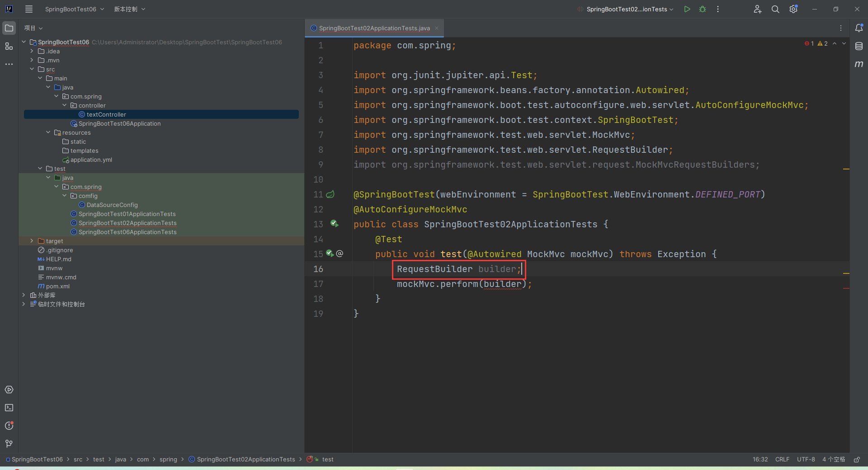This screenshot has height=470, width=868.
Task: Click 'test' method breadcrumb at end of navigation bar
Action: pyautogui.click(x=328, y=460)
